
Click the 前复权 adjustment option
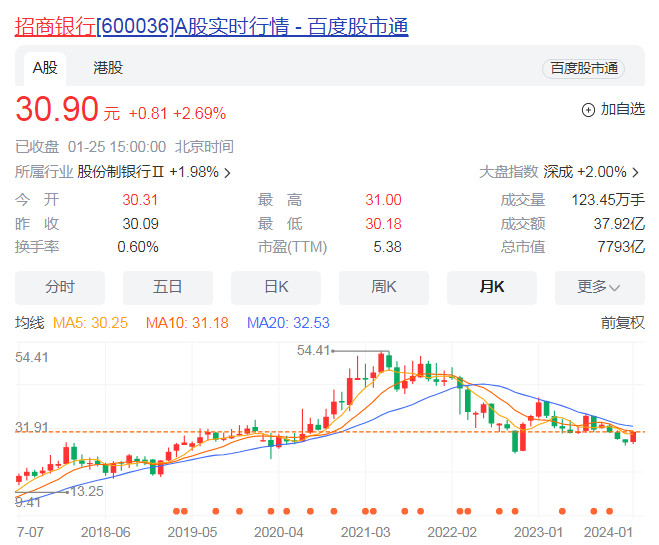tap(622, 323)
